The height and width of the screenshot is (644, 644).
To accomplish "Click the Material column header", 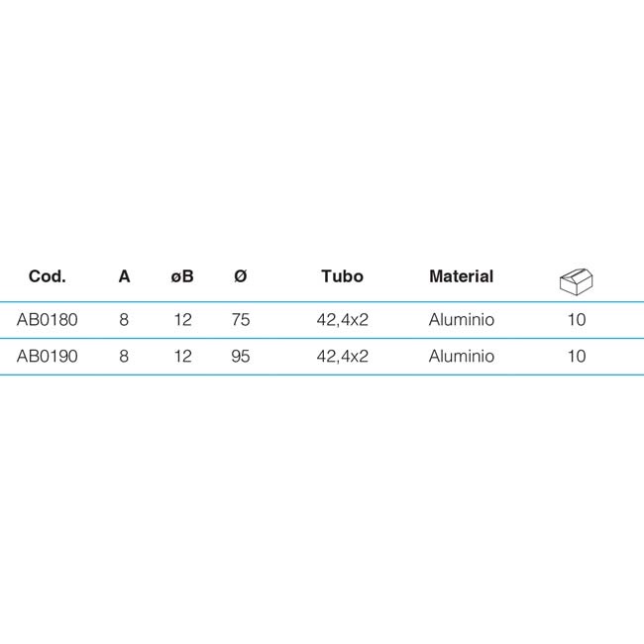I will (x=462, y=276).
